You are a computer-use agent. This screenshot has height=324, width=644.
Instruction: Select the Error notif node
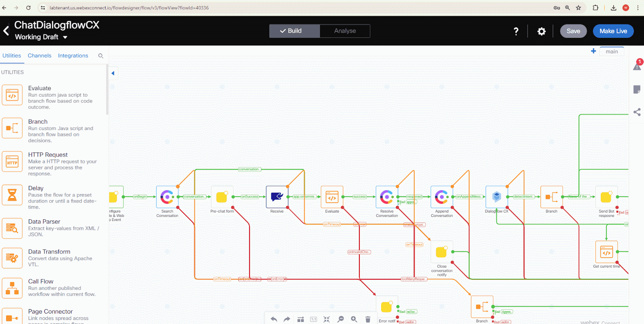pyautogui.click(x=387, y=307)
